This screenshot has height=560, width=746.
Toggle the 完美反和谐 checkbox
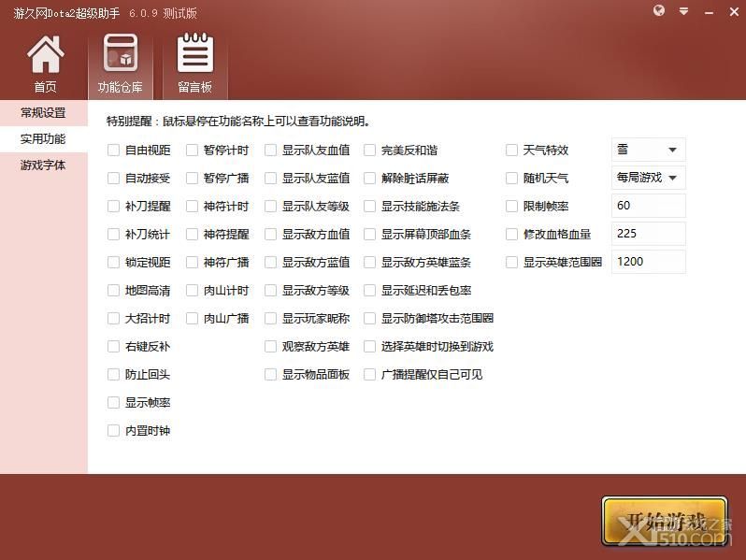tap(369, 151)
